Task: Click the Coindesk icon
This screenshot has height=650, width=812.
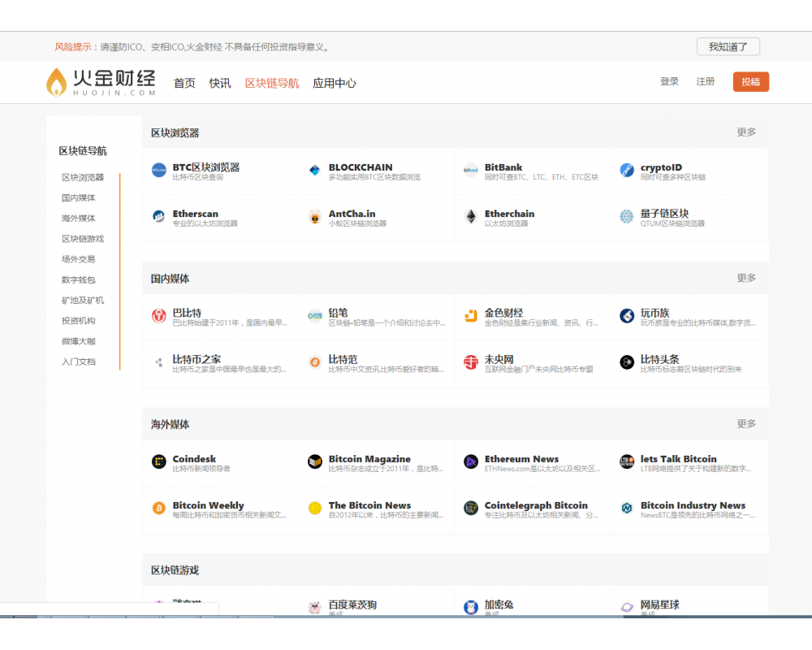Action: pos(159,461)
